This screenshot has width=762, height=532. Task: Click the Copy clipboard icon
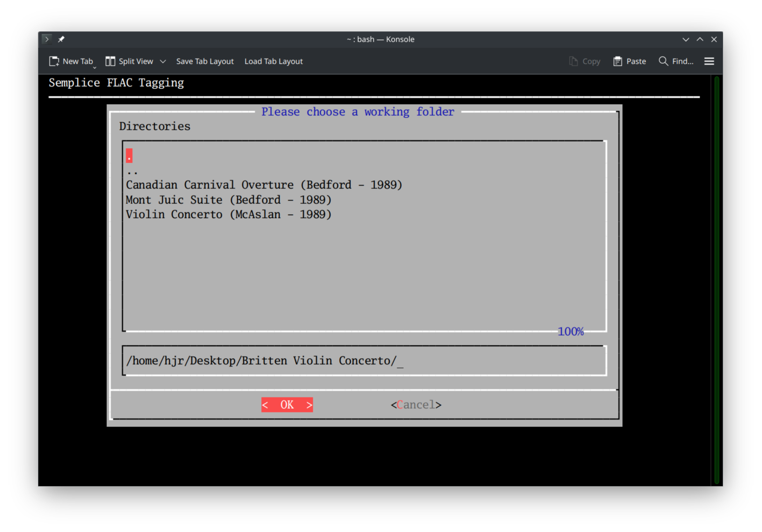pos(573,61)
